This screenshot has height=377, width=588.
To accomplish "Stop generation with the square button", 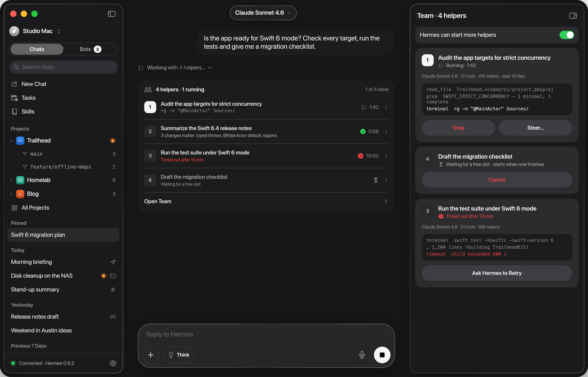I will tap(382, 355).
